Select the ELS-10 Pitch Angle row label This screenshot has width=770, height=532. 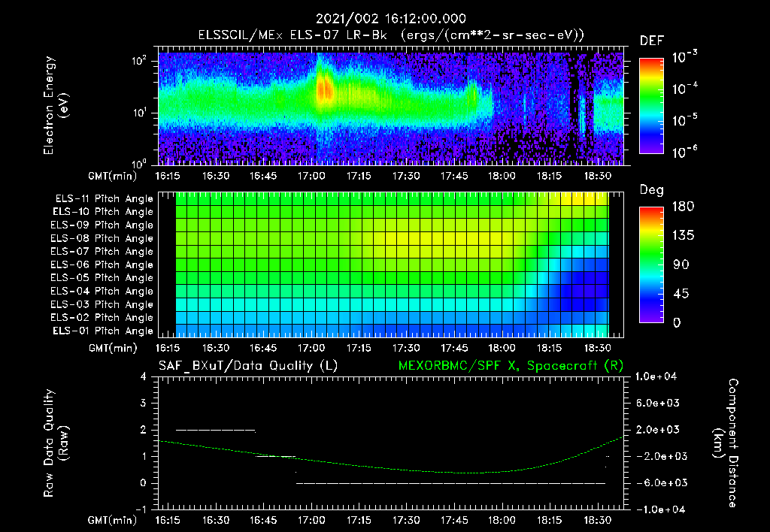tap(103, 212)
